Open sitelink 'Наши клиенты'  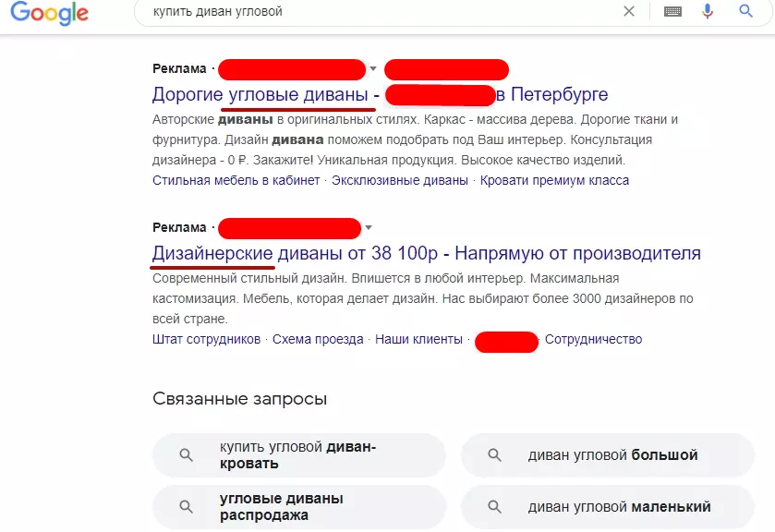pyautogui.click(x=418, y=339)
